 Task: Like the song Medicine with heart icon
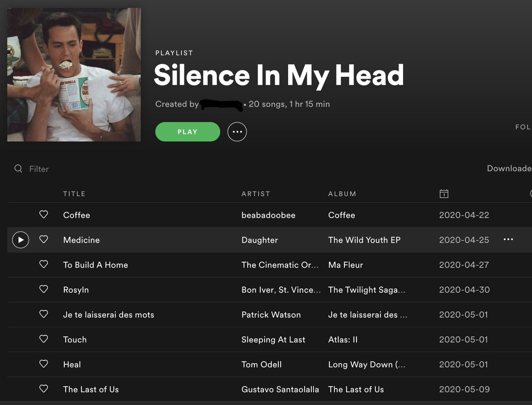tap(43, 240)
